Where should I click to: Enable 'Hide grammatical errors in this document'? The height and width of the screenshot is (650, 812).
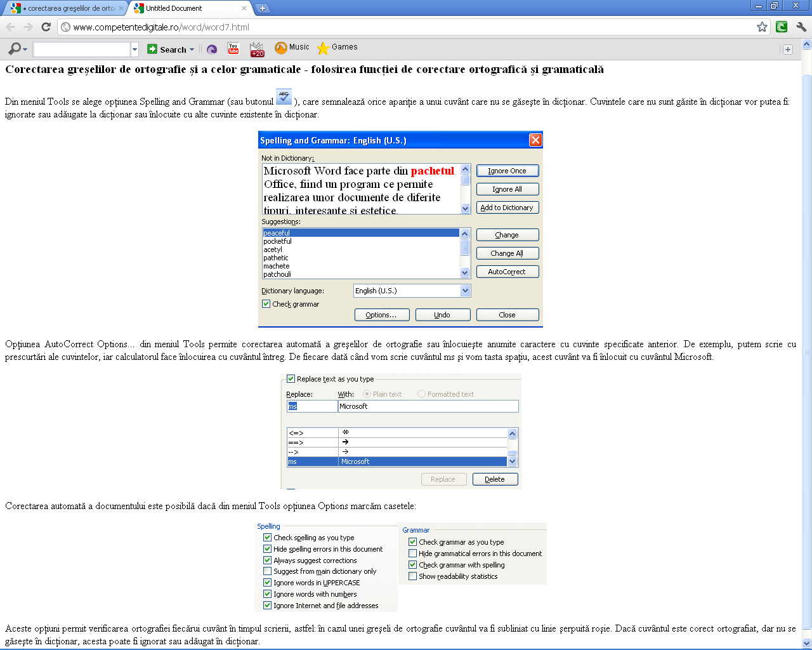click(413, 554)
